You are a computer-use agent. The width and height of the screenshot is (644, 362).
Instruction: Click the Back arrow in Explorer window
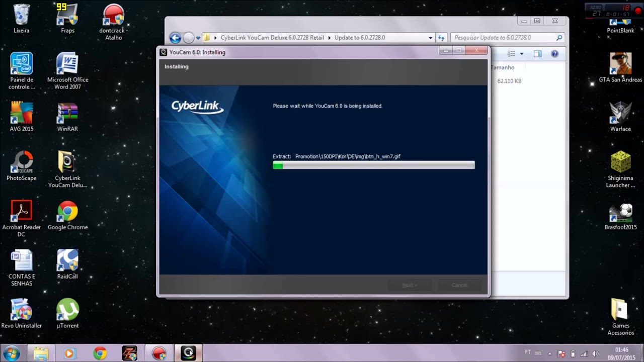[175, 38]
